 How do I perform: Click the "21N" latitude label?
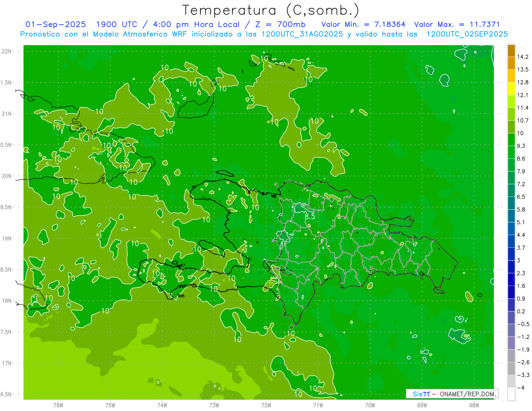pos(8,114)
